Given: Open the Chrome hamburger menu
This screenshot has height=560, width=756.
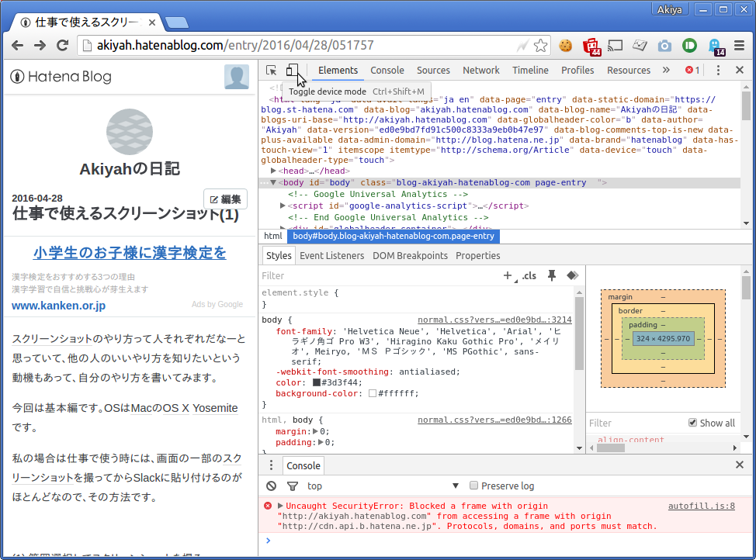Looking at the screenshot, I should pyautogui.click(x=739, y=45).
